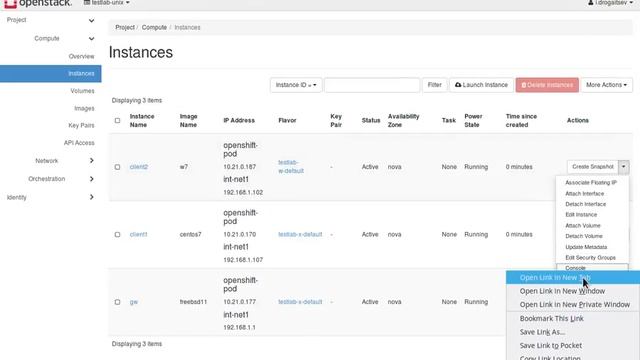Select Open Link in New Private Window

[573, 304]
